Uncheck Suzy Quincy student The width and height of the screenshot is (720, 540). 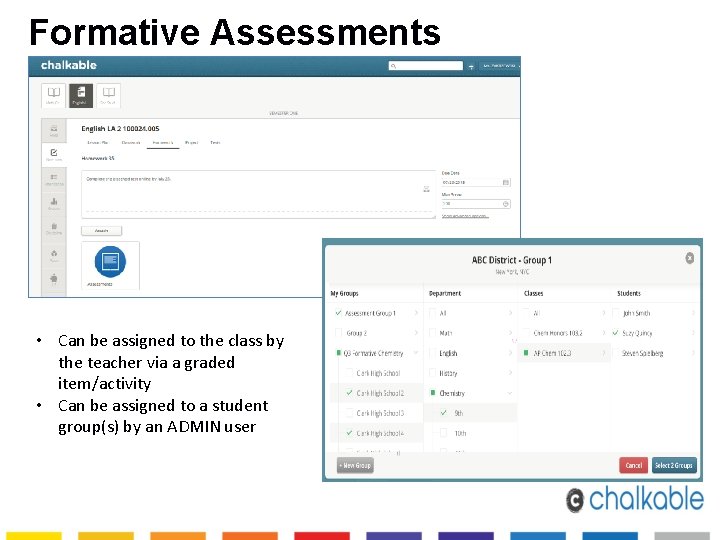click(x=616, y=332)
